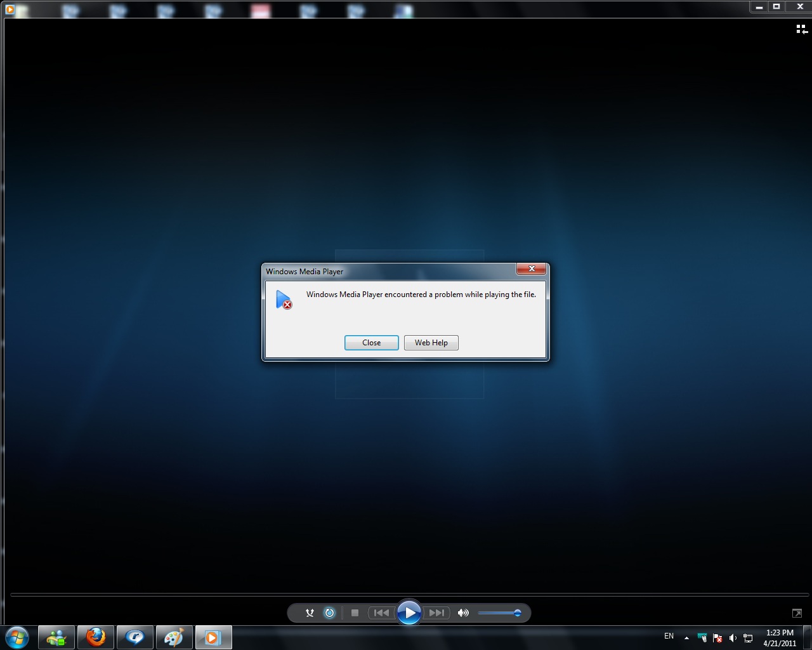Screen dimensions: 812x650
Task: Click the Stop playback button
Action: 355,613
